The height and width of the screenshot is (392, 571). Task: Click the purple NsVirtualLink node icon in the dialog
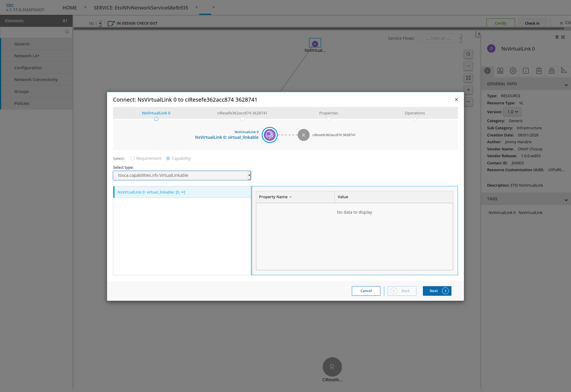pos(270,135)
